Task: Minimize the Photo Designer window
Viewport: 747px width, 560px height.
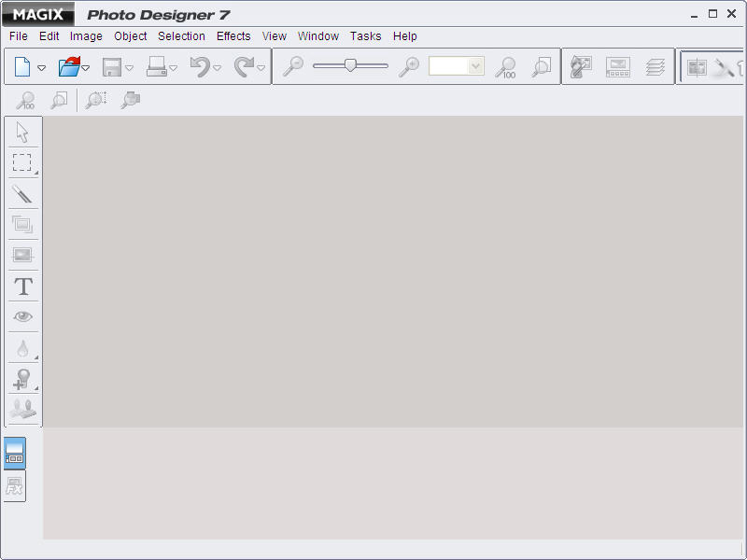Action: click(x=694, y=15)
